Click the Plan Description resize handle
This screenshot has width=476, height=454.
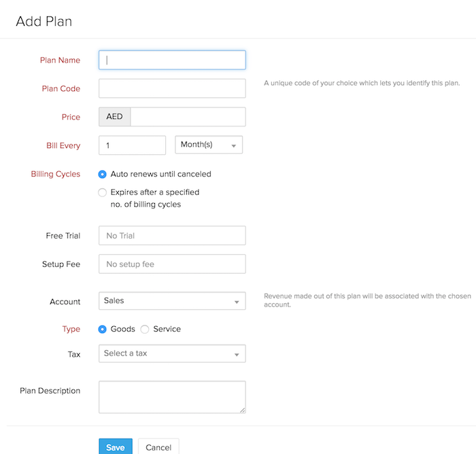pyautogui.click(x=241, y=409)
